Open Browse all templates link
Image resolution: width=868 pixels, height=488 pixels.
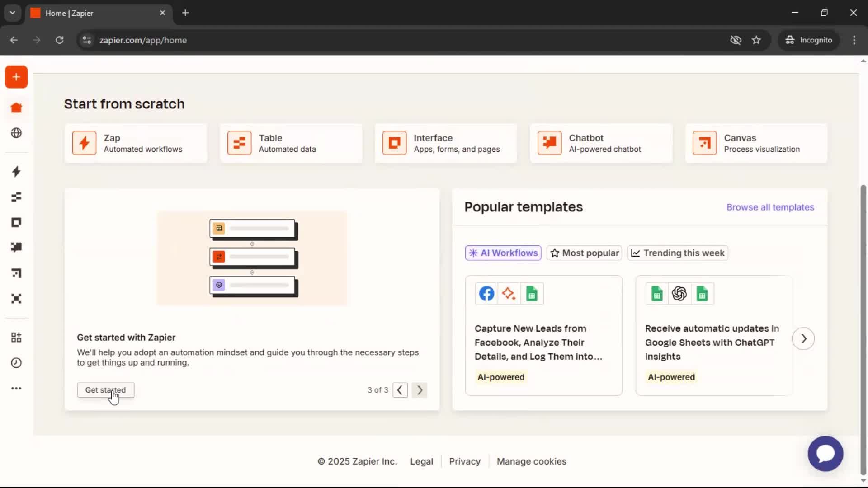[x=770, y=207]
